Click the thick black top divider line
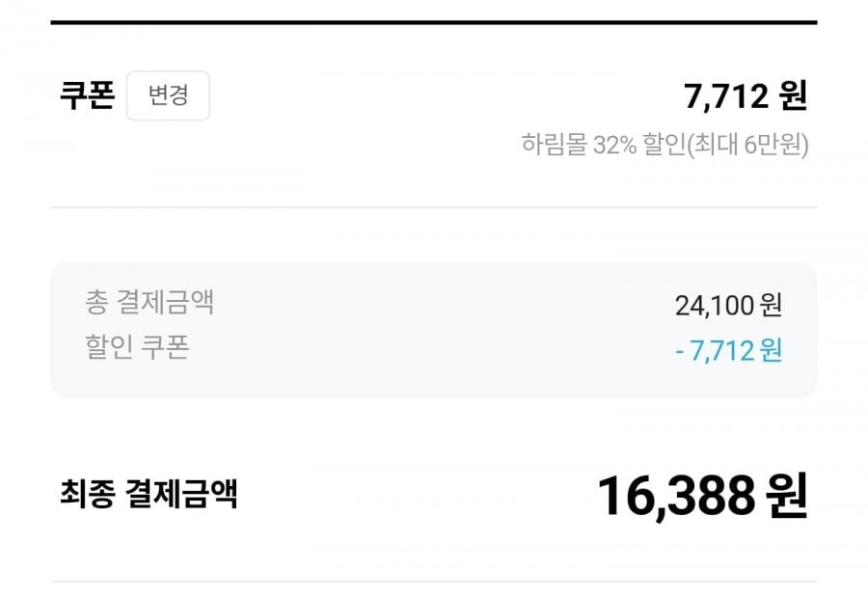868x597 pixels. pyautogui.click(x=434, y=22)
